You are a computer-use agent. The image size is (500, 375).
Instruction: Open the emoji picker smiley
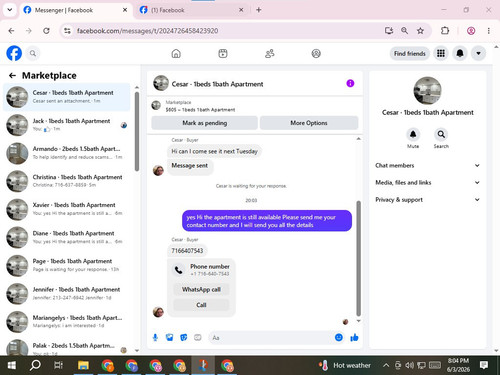click(x=339, y=338)
